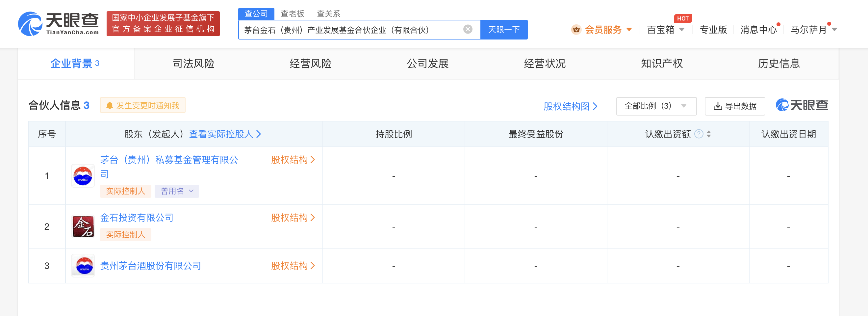This screenshot has height=316, width=868.
Task: Expand the 百宝箱 dropdown menu
Action: point(682,30)
